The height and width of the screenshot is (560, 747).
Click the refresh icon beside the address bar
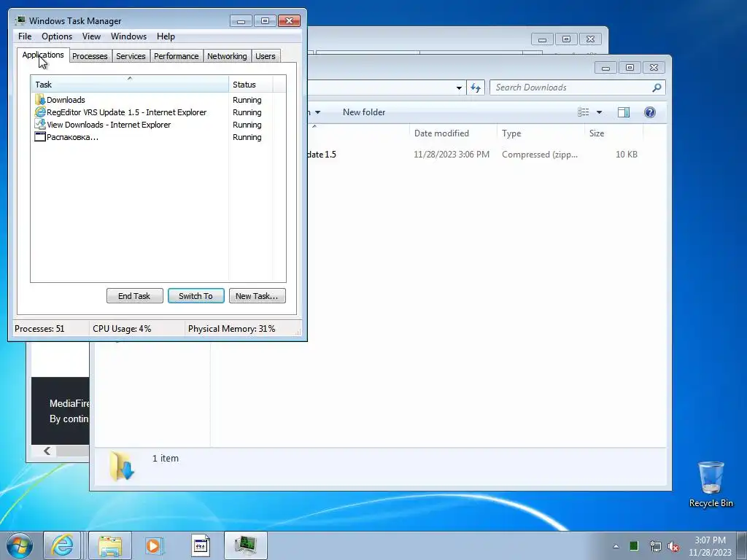[x=476, y=87]
